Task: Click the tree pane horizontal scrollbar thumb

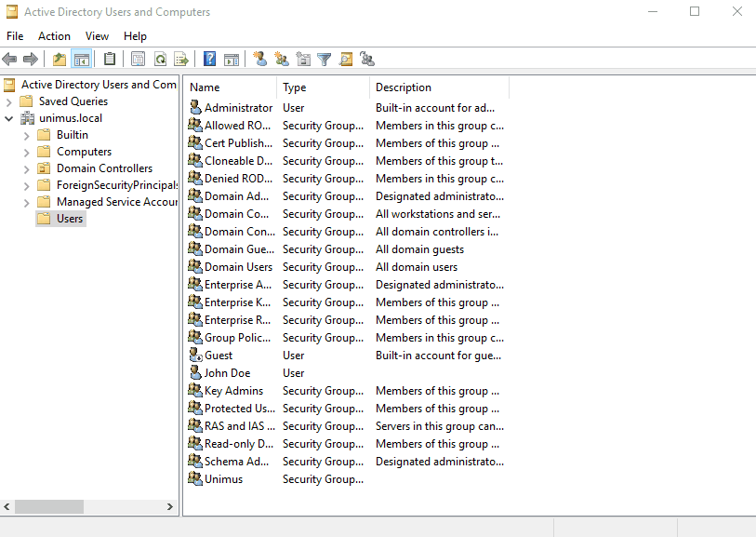Action: click(x=49, y=506)
